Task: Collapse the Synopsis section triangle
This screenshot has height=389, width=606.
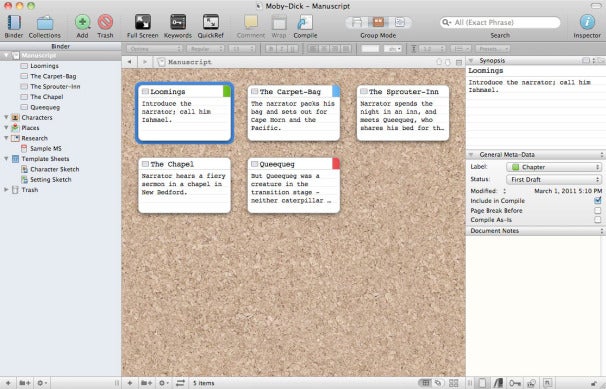Action: (x=471, y=61)
